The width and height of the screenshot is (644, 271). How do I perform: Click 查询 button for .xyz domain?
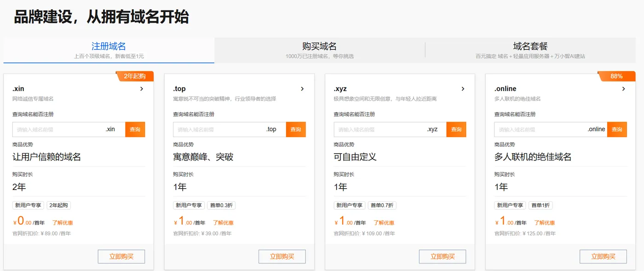(456, 129)
